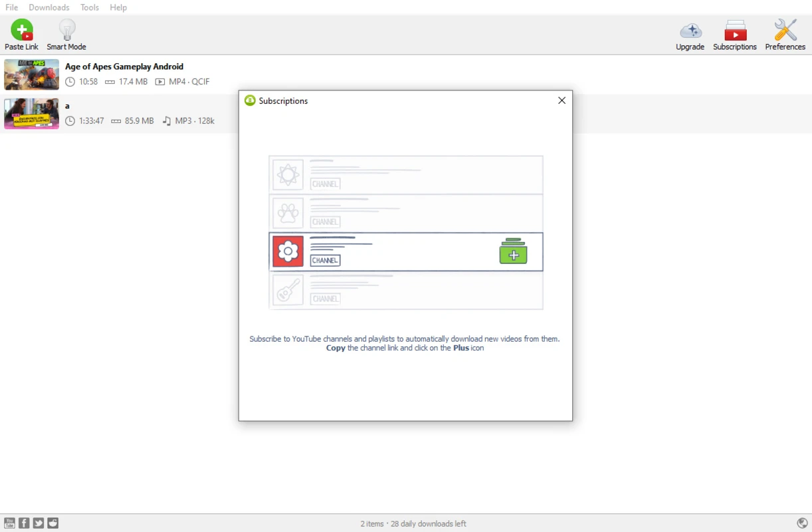Click the red flower channel icon

[288, 251]
